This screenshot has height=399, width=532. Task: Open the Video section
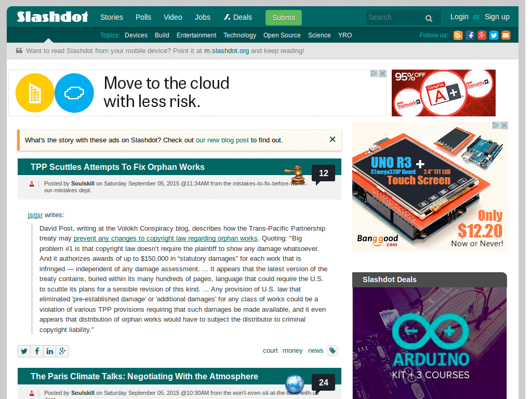pyautogui.click(x=173, y=17)
